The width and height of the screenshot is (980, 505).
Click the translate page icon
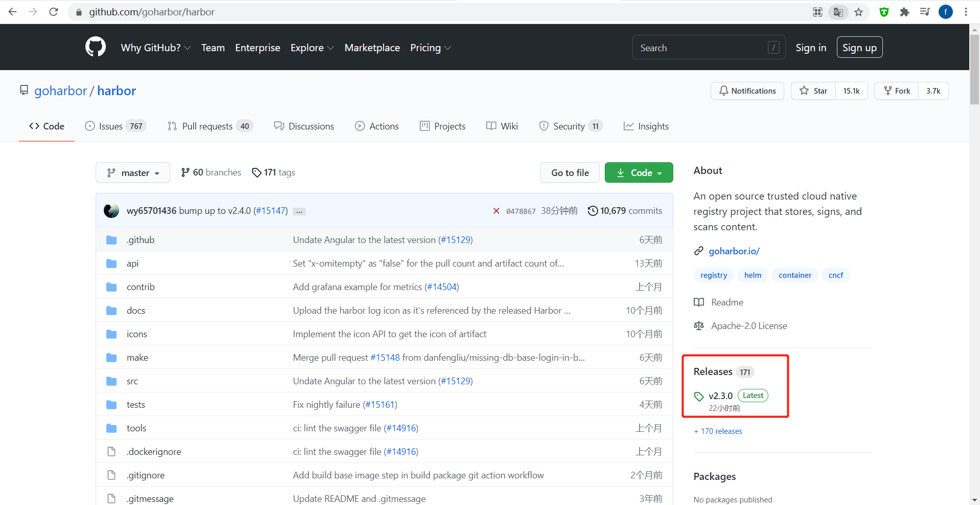pyautogui.click(x=838, y=12)
